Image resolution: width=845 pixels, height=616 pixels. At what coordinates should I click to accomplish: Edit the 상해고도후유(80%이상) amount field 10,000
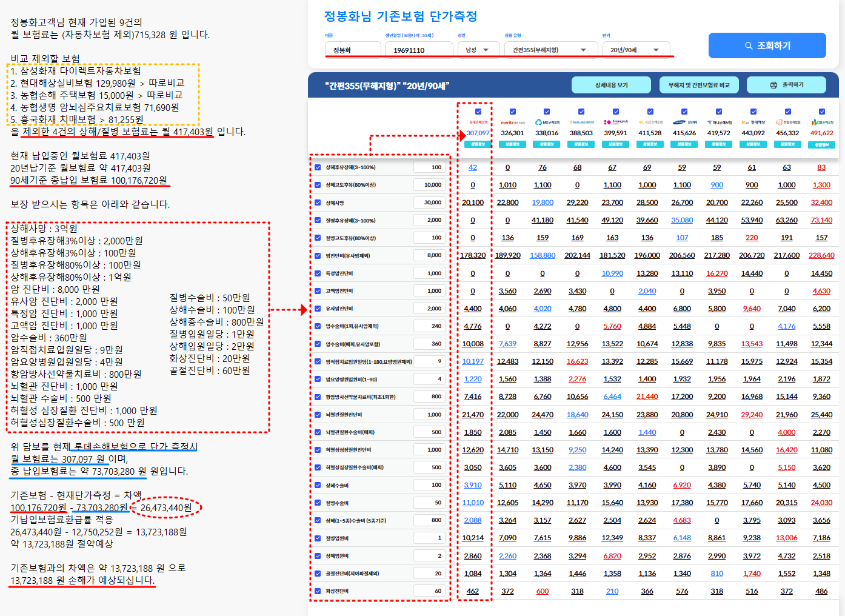[429, 185]
